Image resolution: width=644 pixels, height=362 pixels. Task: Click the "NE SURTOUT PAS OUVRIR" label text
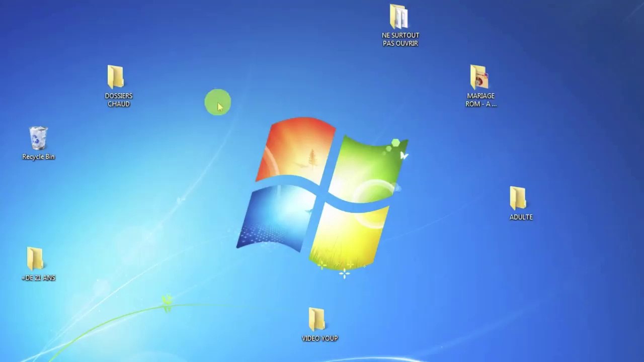(400, 39)
